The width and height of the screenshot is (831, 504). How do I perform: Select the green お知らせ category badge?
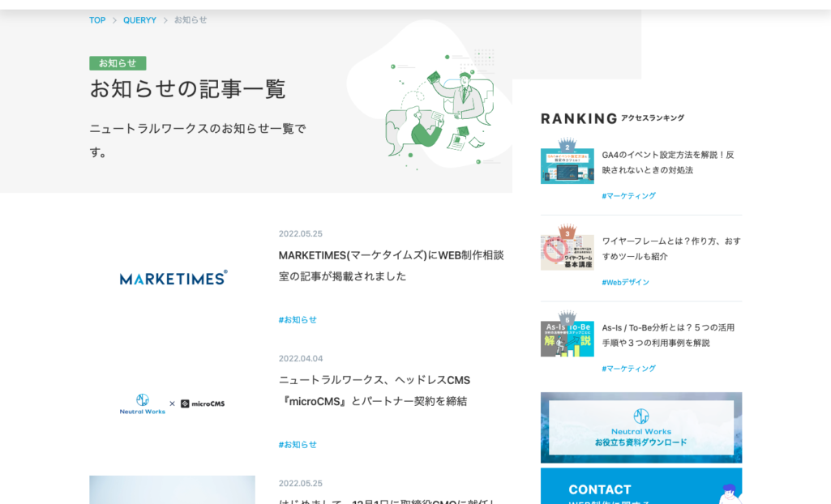point(118,63)
